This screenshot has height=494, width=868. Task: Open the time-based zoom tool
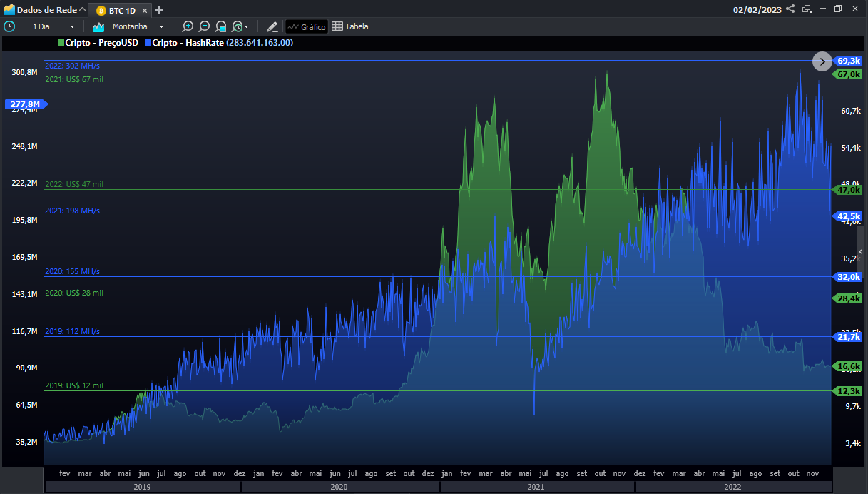tap(238, 26)
